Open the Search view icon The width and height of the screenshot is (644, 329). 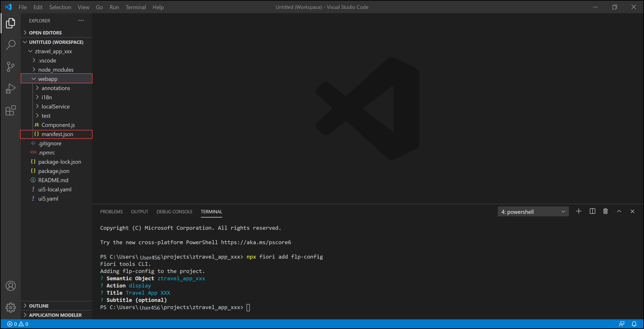(10, 45)
